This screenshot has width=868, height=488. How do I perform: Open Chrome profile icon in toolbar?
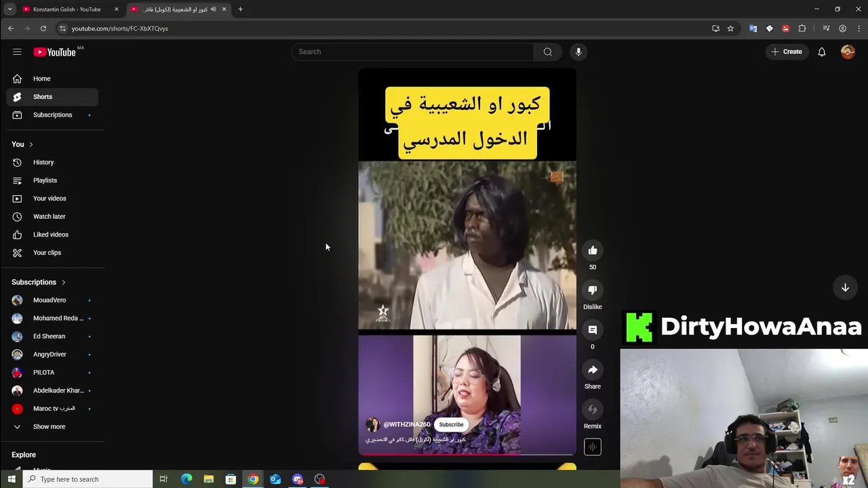click(842, 28)
